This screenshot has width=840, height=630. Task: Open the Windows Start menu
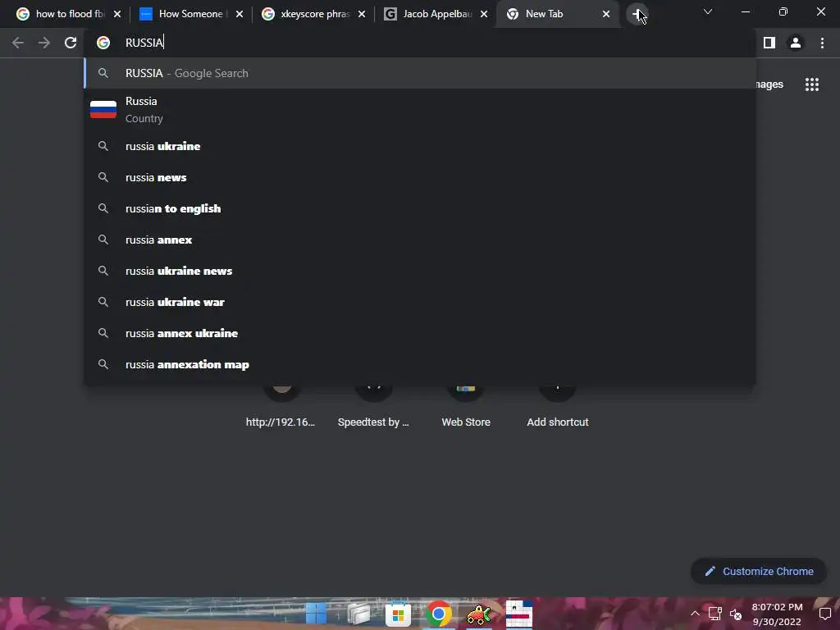pos(316,614)
